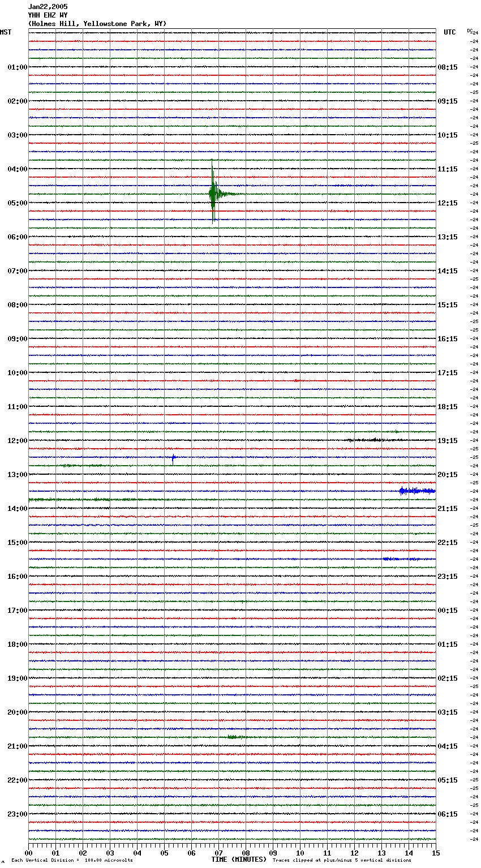The height and width of the screenshot is (868, 481).
Task: Click the 19:15 UTC time label
Action: 448,441
